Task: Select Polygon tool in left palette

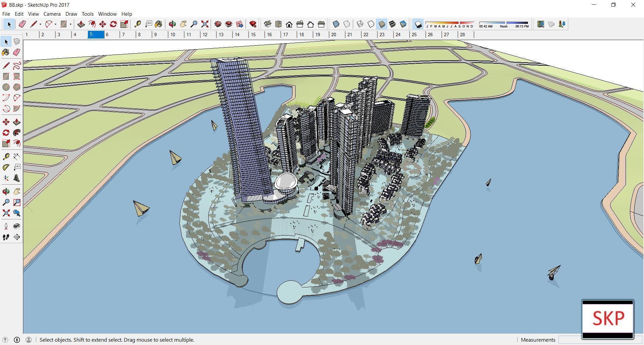Action: pos(17,87)
